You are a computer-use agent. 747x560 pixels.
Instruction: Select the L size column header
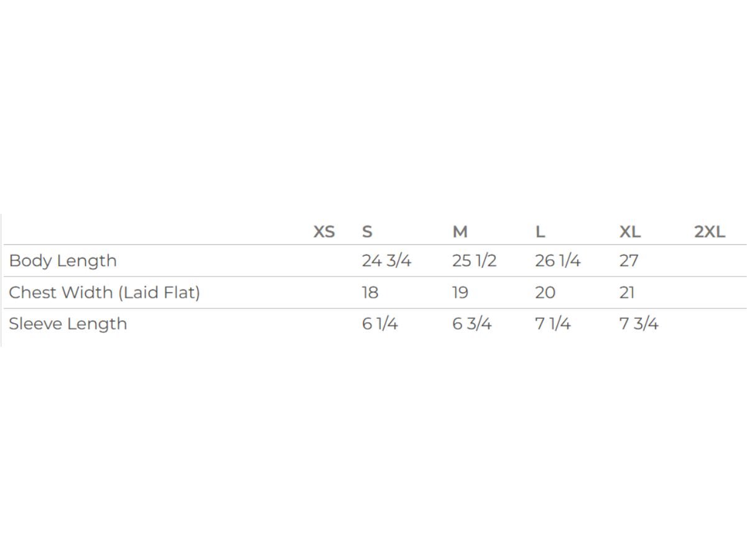(x=540, y=232)
